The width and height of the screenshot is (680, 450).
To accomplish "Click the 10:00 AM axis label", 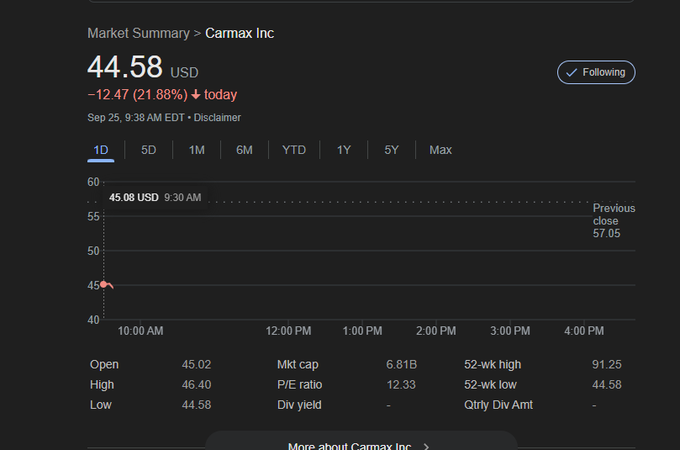I will tap(141, 331).
